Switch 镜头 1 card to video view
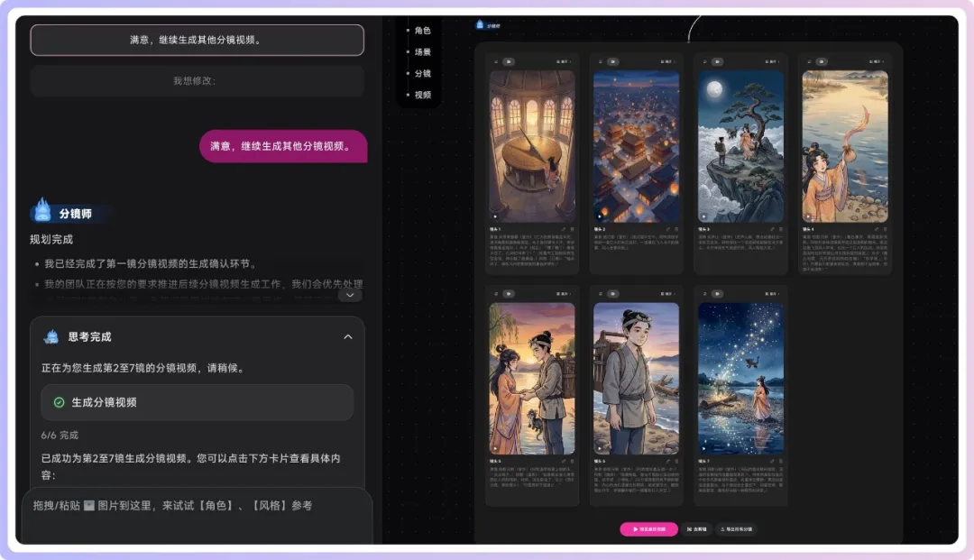Screen dimensions: 974x560 509,62
